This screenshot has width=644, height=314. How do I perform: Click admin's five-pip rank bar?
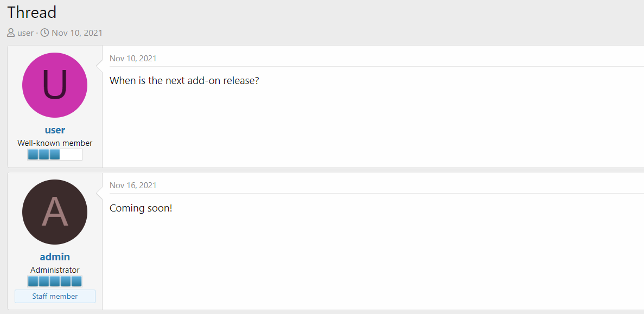[x=55, y=281]
